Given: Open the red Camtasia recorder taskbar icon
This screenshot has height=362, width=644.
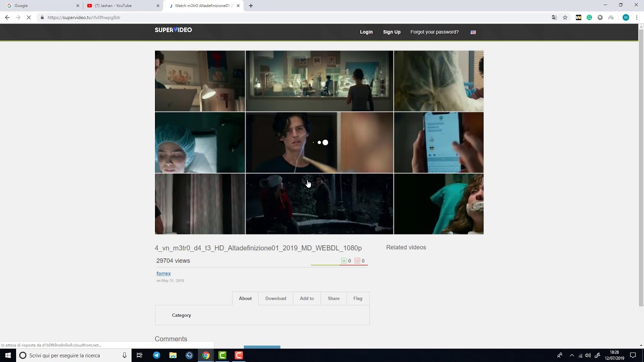Looking at the screenshot, I should tap(239, 355).
